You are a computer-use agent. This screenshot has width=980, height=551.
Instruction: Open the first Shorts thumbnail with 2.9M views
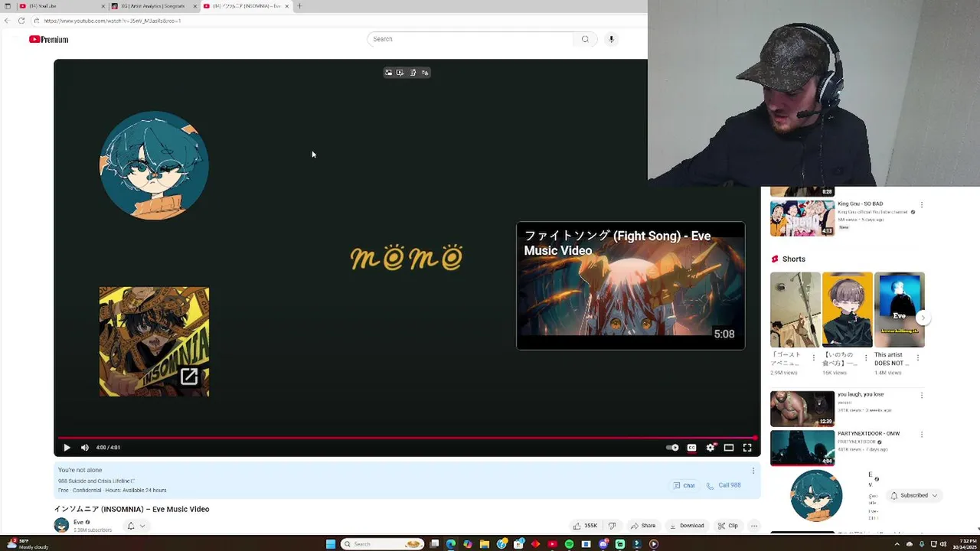(795, 309)
